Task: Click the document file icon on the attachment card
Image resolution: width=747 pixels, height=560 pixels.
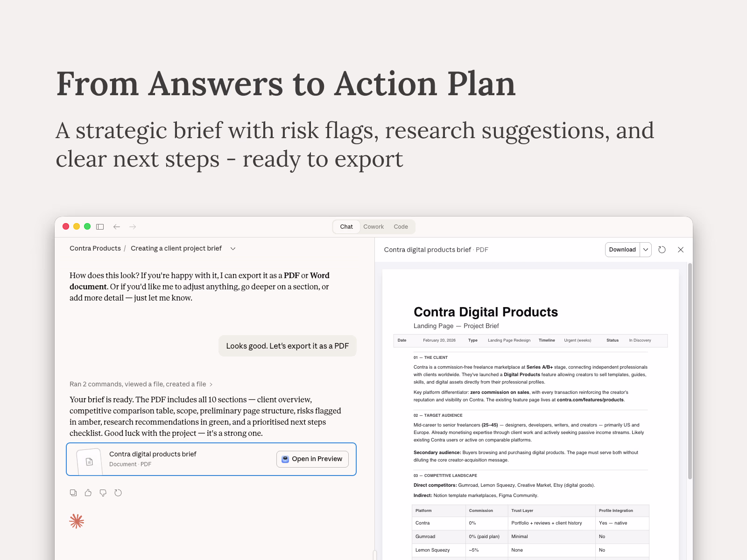Action: point(89,462)
